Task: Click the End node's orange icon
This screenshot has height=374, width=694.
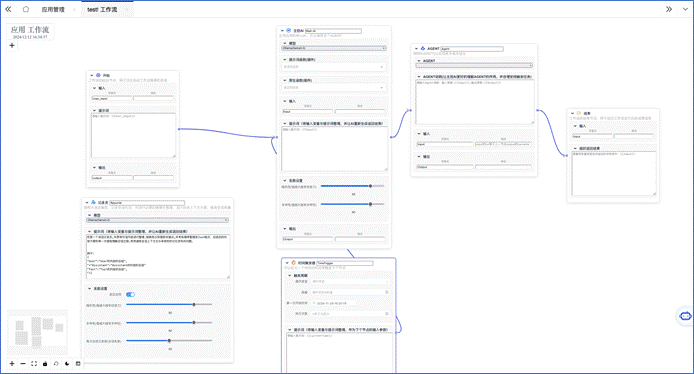Action: coord(579,113)
